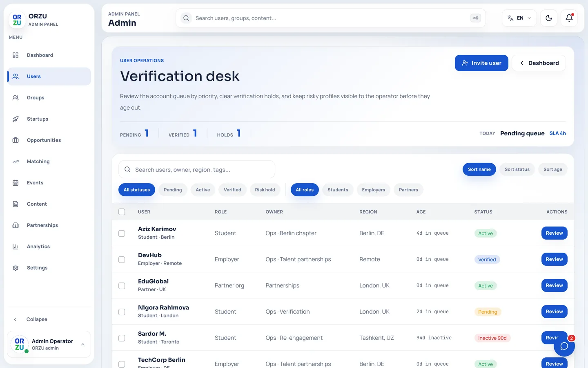Screen dimensions: 588x368
Task: Click the Sort name button
Action: tap(479, 169)
